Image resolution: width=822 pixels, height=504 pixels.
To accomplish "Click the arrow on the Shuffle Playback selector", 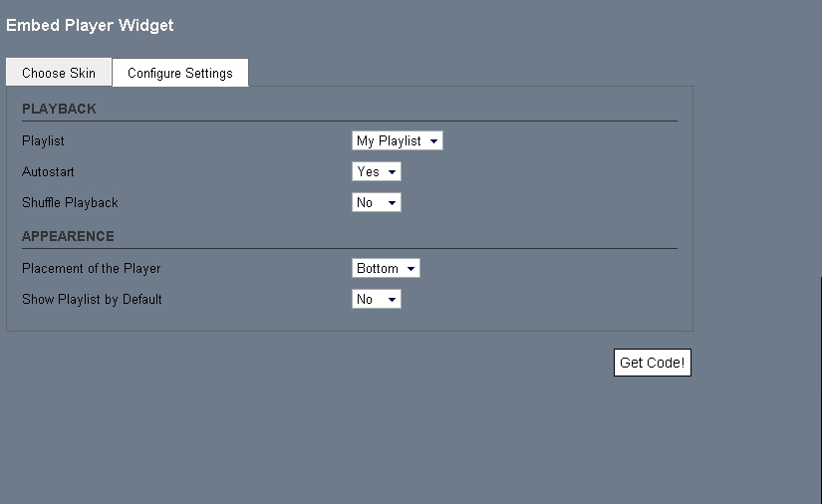I will point(393,203).
